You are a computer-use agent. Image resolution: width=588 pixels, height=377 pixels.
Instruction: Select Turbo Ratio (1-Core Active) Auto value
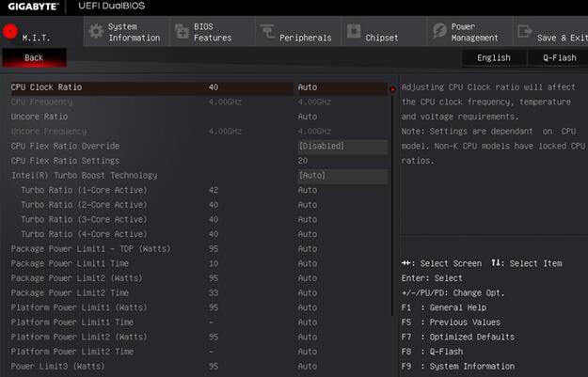[x=307, y=190]
